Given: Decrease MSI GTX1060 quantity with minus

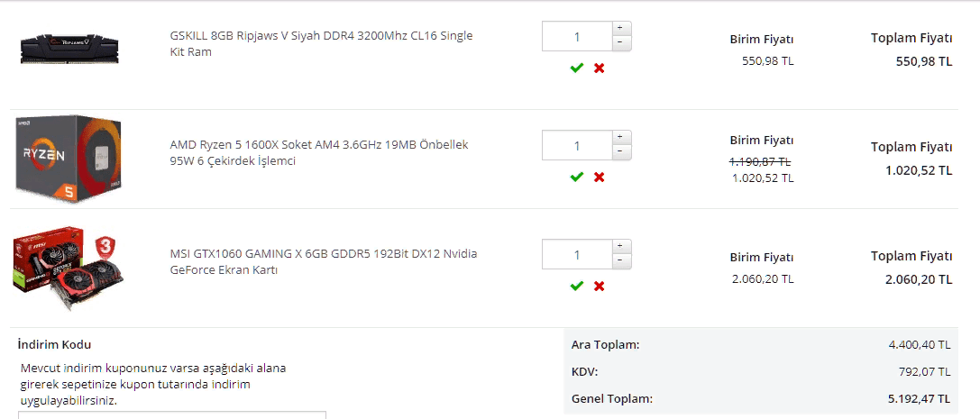Looking at the screenshot, I should (x=621, y=261).
